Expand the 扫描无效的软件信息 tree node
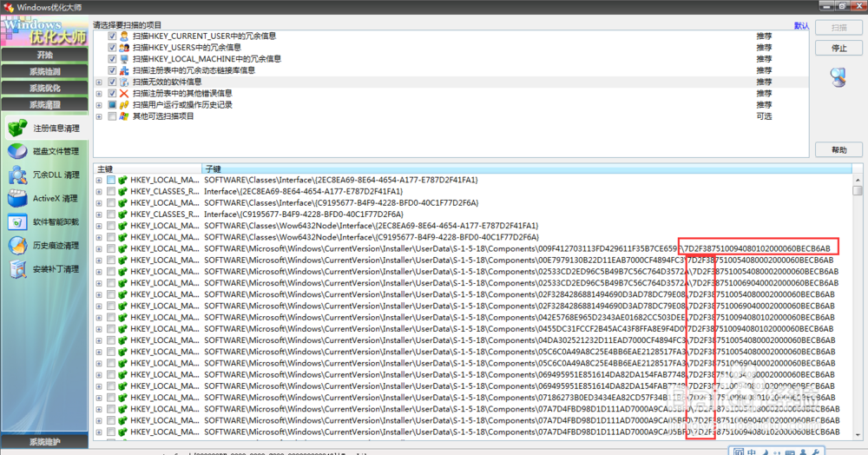This screenshot has height=455, width=868. (x=99, y=82)
